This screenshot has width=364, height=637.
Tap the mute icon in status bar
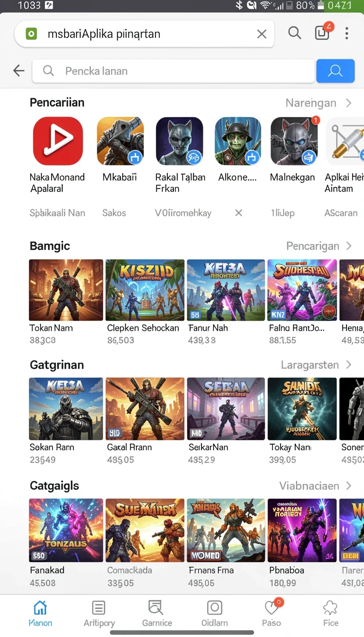click(251, 6)
